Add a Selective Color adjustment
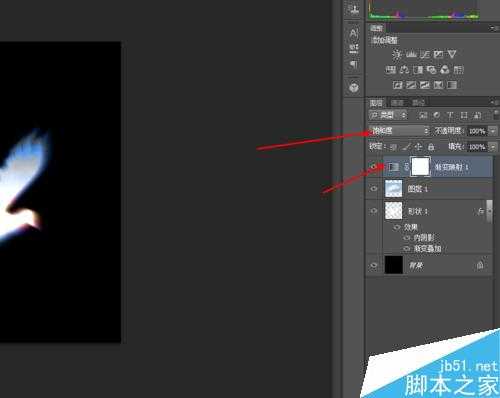Image resolution: width=500 pixels, height=398 pixels. tap(438, 85)
